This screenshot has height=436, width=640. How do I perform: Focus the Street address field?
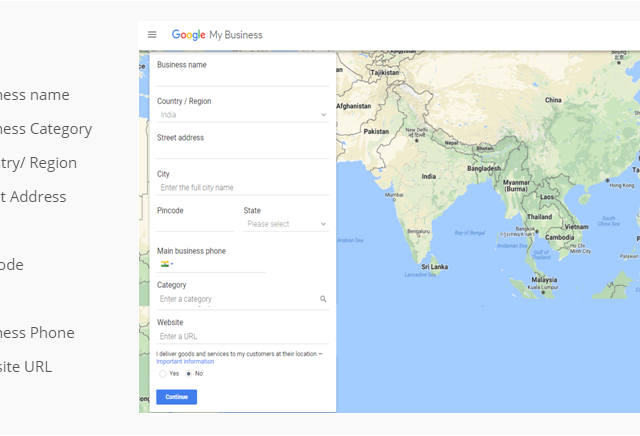[x=243, y=152]
